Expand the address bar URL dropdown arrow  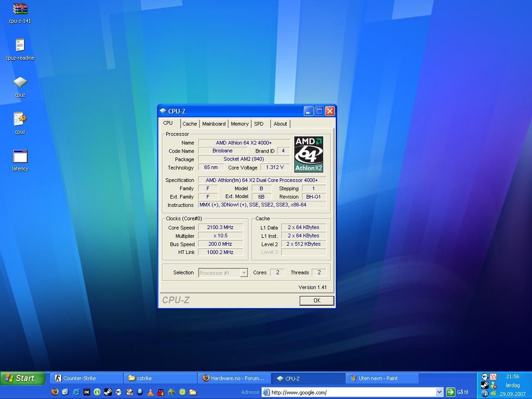439,392
